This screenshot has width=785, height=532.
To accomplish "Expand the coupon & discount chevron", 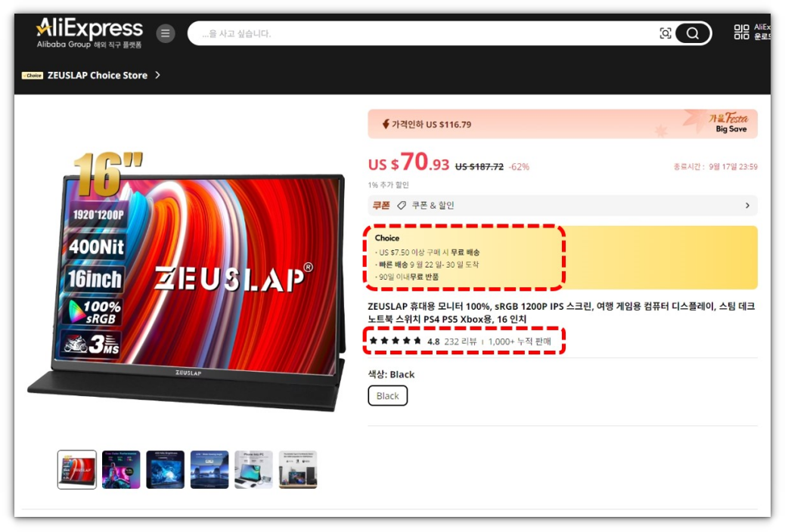I will click(x=747, y=206).
